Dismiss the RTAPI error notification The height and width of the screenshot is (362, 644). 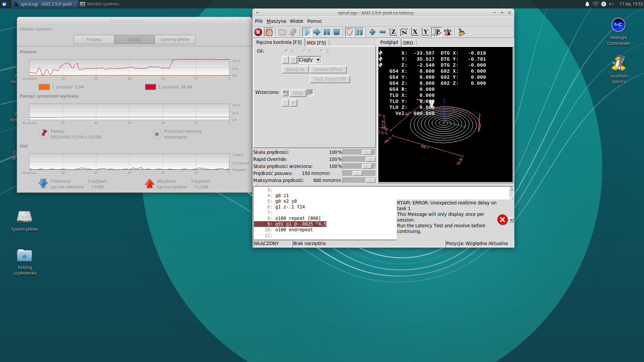[x=511, y=220]
